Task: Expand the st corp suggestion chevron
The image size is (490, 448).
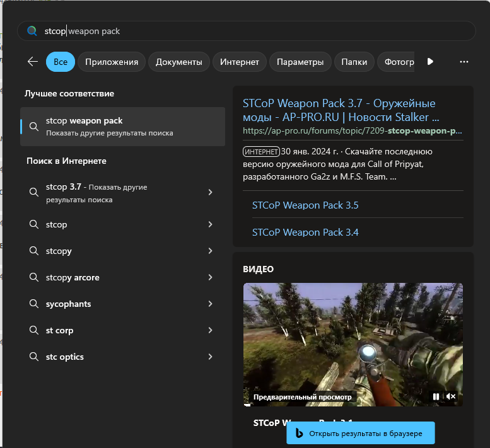Action: [210, 330]
